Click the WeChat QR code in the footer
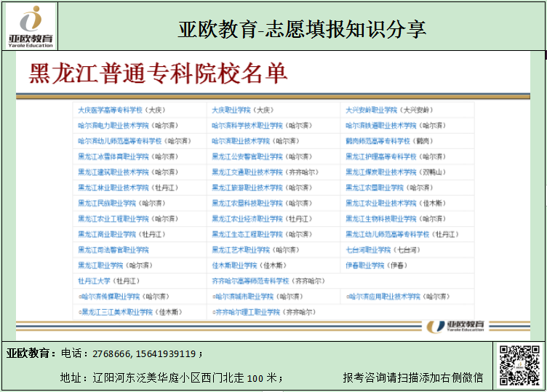 pos(519,365)
